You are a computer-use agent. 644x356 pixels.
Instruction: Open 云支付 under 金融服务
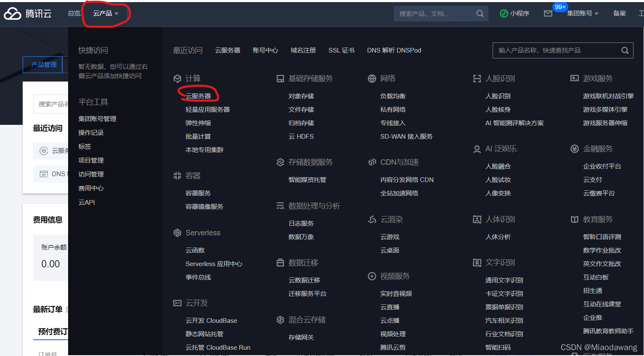click(x=593, y=180)
